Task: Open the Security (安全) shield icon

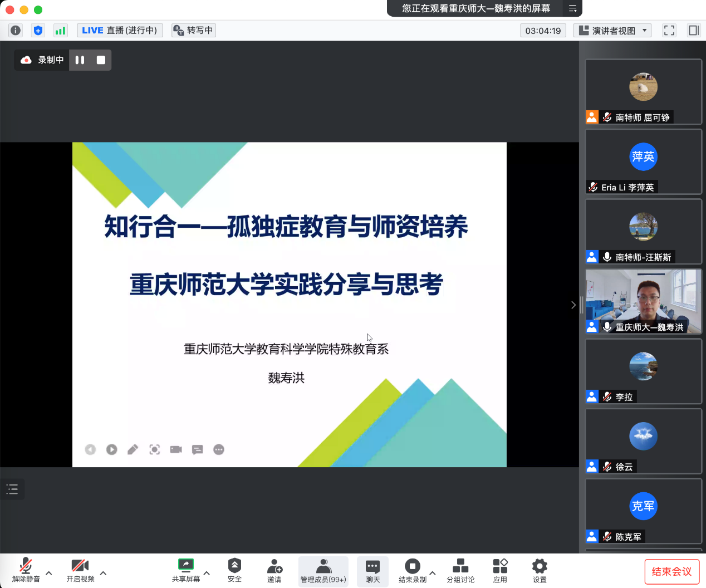Action: (x=234, y=570)
